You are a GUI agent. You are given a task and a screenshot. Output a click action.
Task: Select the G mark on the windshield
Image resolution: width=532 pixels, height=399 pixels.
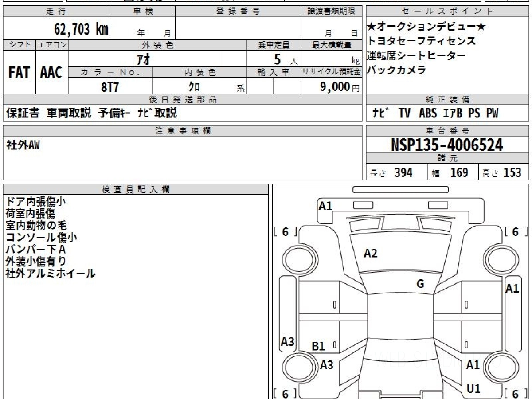coord(420,284)
